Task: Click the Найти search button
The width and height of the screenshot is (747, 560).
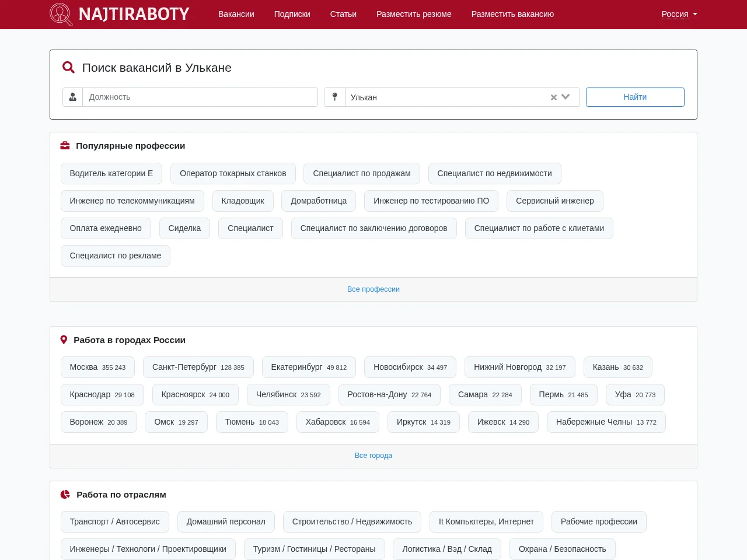Action: point(635,97)
